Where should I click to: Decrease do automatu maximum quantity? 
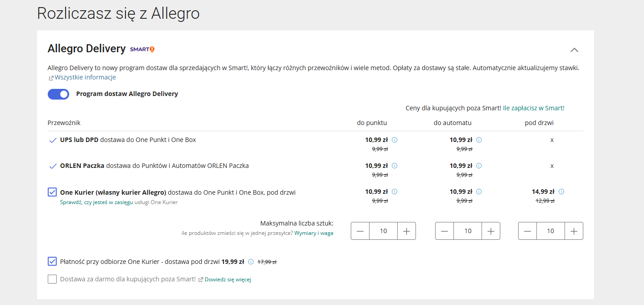[445, 231]
